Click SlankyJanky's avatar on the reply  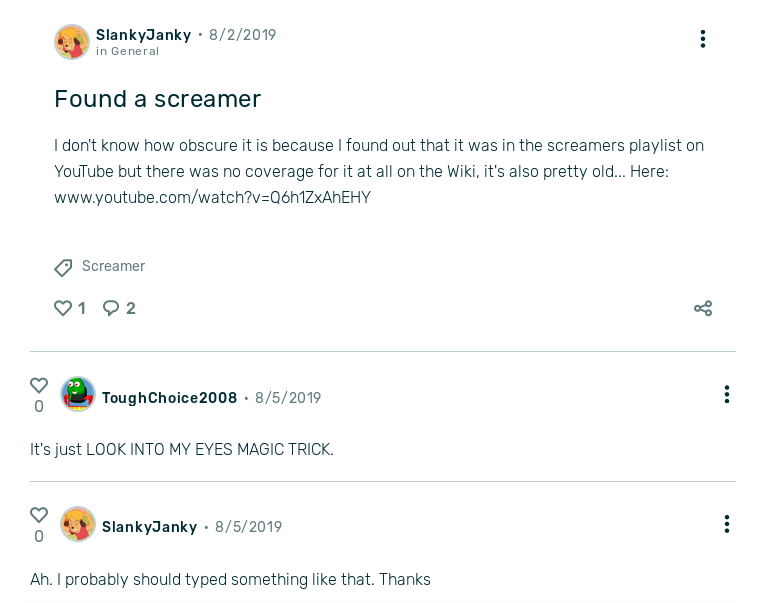point(78,525)
